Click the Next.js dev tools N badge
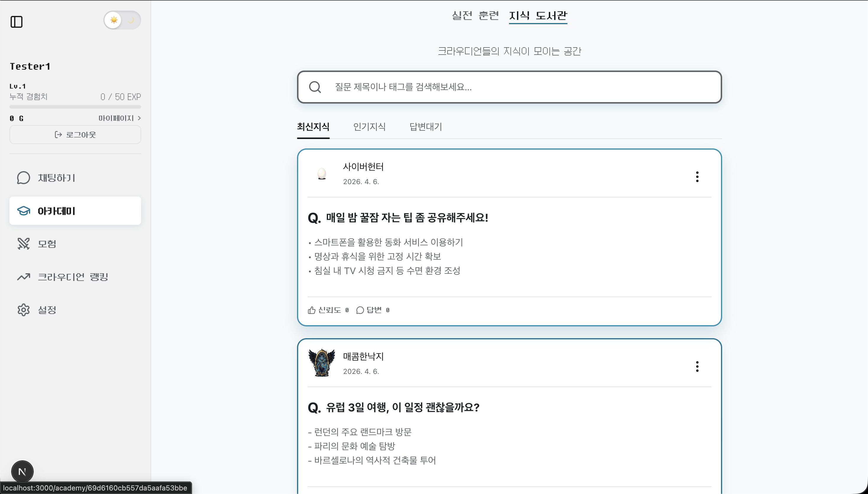This screenshot has width=868, height=494. (22, 472)
